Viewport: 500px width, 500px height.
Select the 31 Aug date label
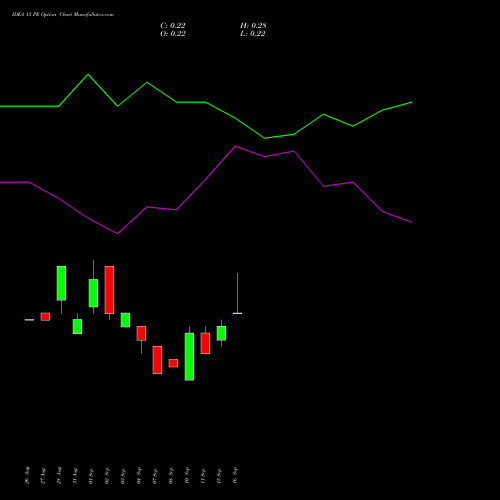[x=75, y=475]
